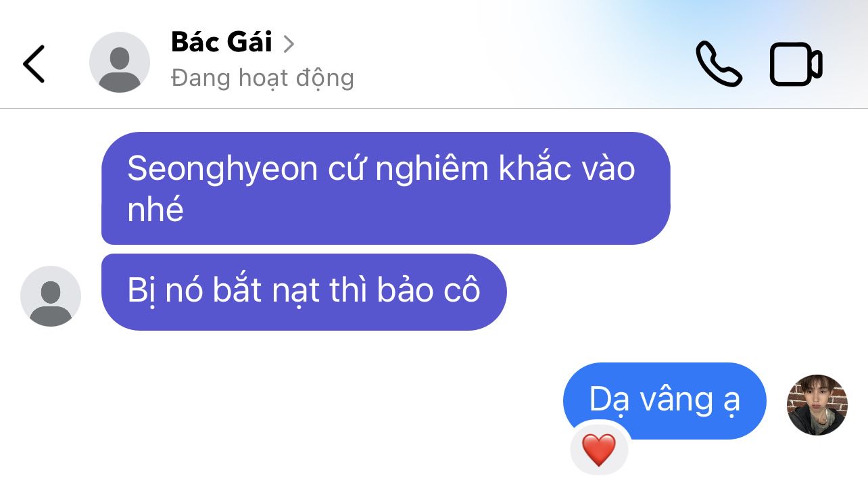Select the "Seonghyeon cứ nghiêm khắc vào nhé" message

385,188
